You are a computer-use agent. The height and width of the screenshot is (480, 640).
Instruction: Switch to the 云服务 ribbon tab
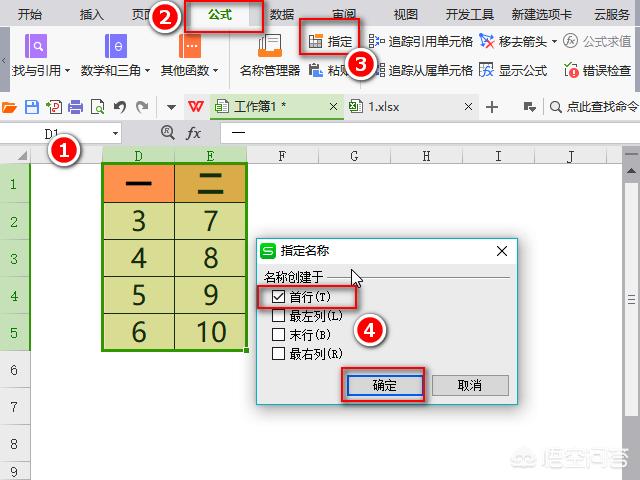611,14
